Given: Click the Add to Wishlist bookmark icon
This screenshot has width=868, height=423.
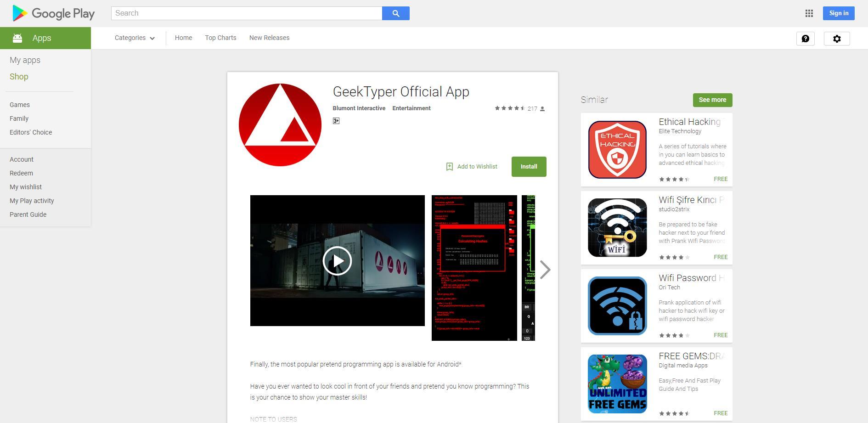Looking at the screenshot, I should coord(450,167).
